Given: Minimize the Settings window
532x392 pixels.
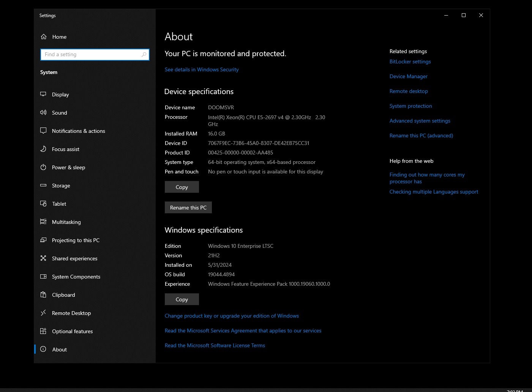Looking at the screenshot, I should click(446, 15).
